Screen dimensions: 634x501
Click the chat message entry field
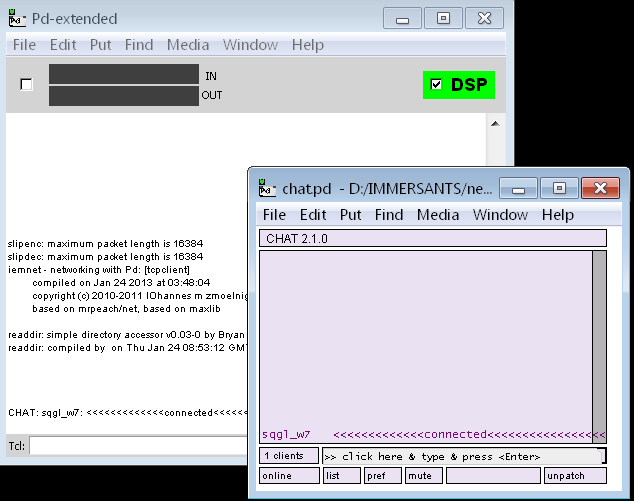coord(462,456)
